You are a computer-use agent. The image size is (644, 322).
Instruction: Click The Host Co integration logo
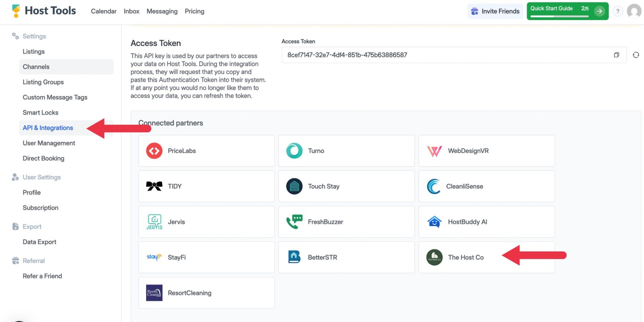tap(434, 257)
